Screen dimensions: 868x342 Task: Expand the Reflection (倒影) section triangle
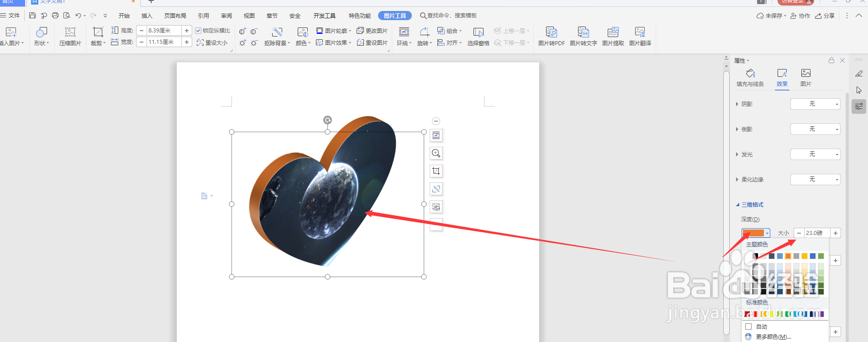737,129
